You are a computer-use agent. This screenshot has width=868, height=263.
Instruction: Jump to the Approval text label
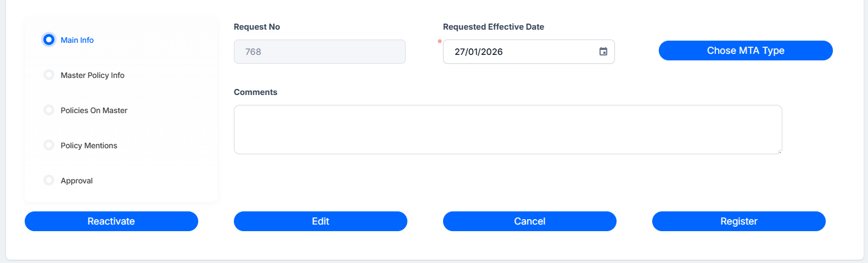coord(76,181)
